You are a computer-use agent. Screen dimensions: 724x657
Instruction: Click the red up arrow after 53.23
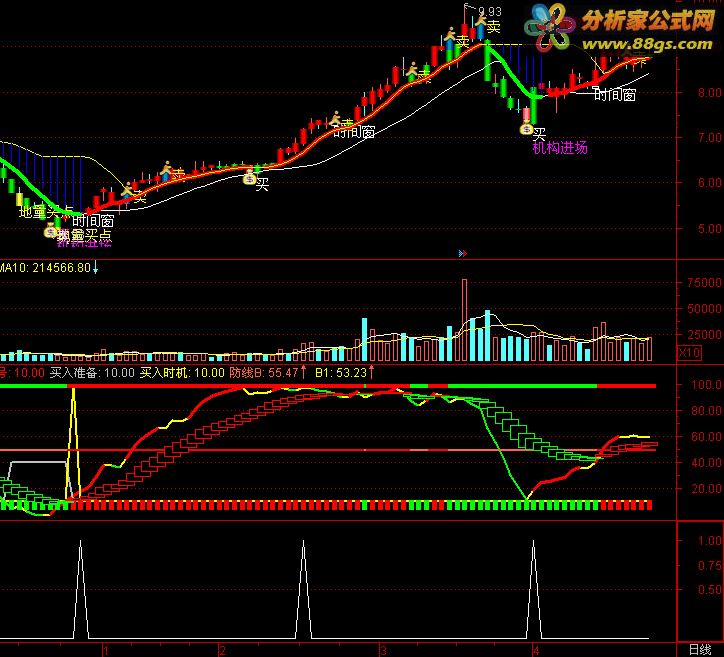pyautogui.click(x=371, y=372)
